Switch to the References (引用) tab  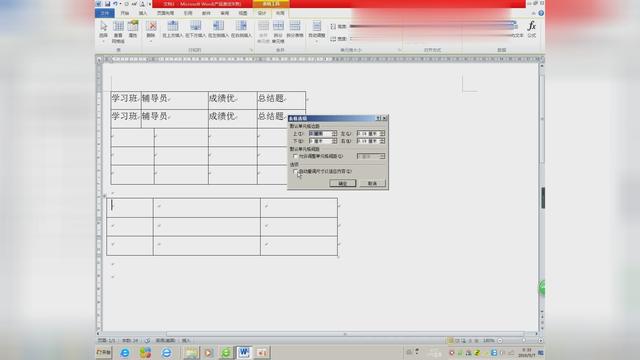188,13
